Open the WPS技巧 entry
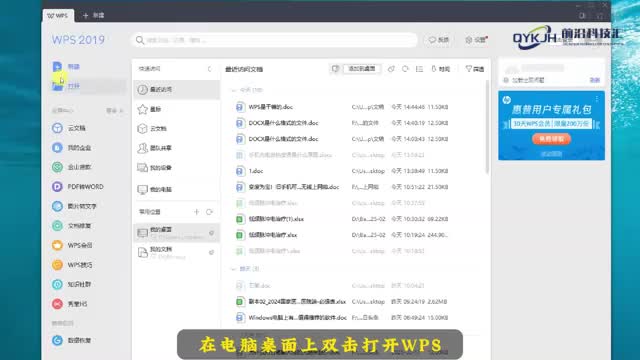 [x=72, y=265]
